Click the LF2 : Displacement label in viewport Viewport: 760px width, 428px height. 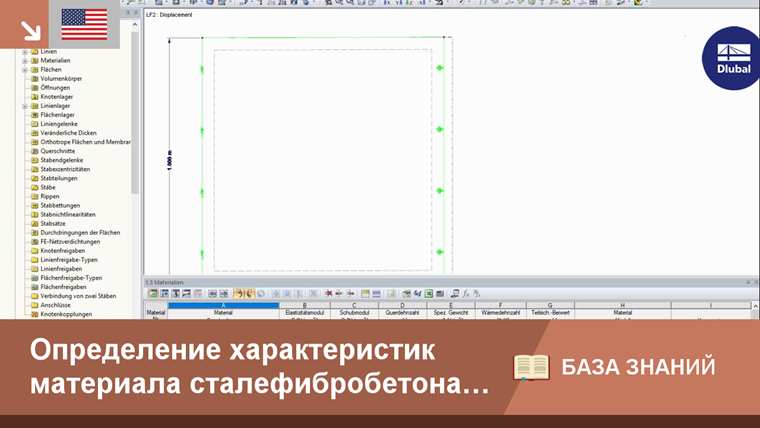pyautogui.click(x=169, y=15)
